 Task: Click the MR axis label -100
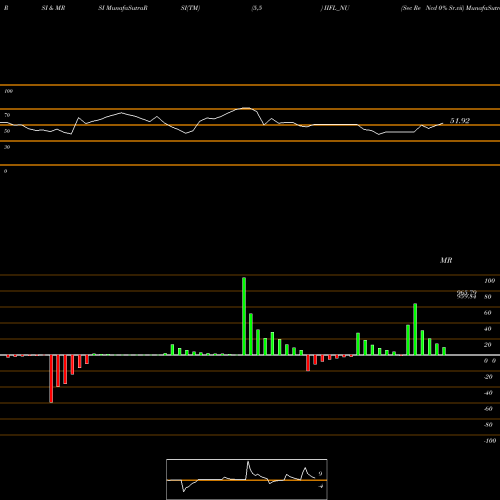[490, 441]
